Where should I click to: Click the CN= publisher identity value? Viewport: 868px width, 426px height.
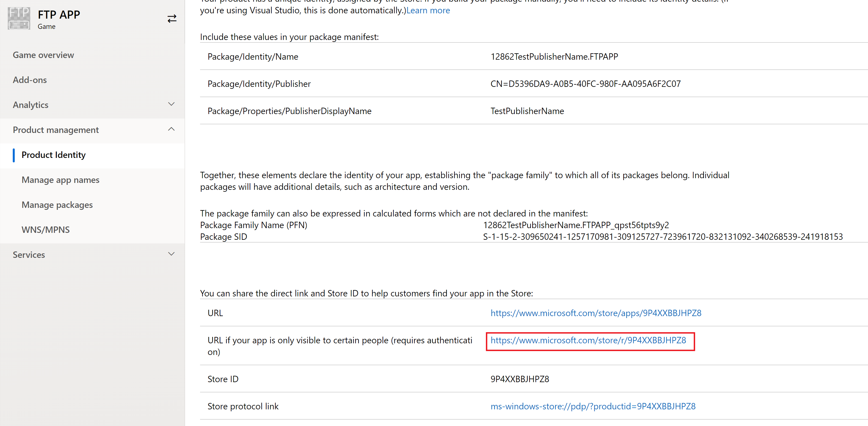click(585, 84)
